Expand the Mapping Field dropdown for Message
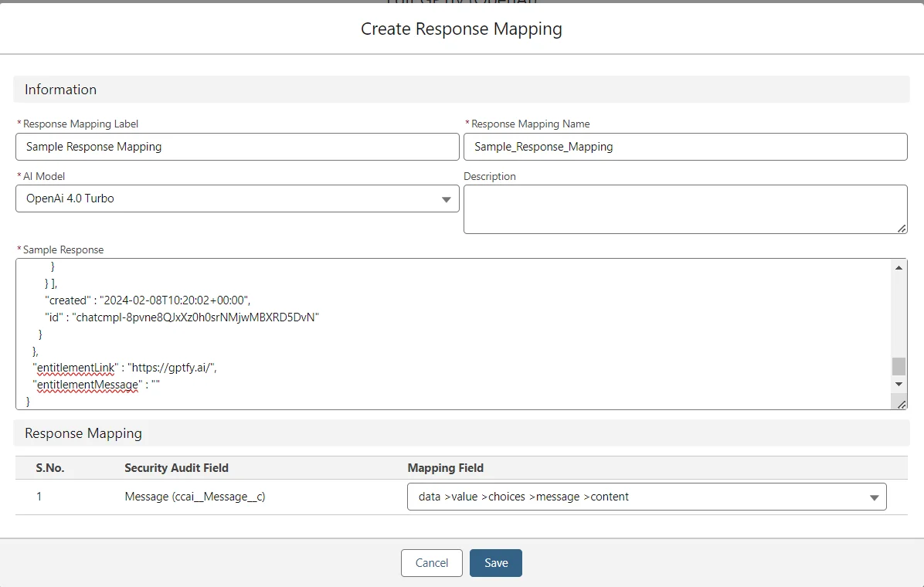The image size is (924, 587). [646, 497]
